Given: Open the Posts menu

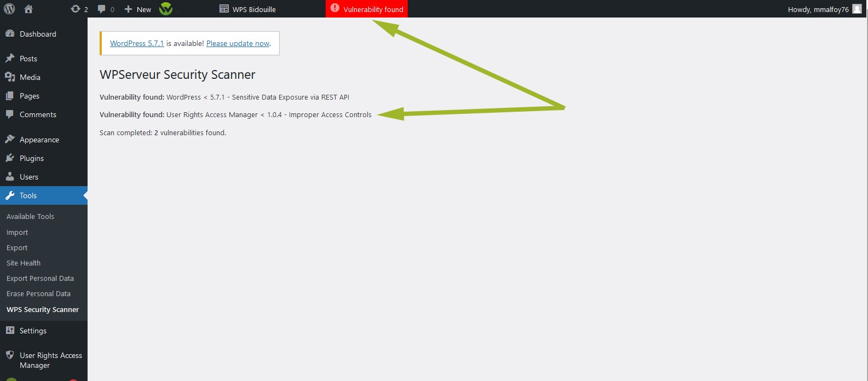Looking at the screenshot, I should click(x=28, y=59).
